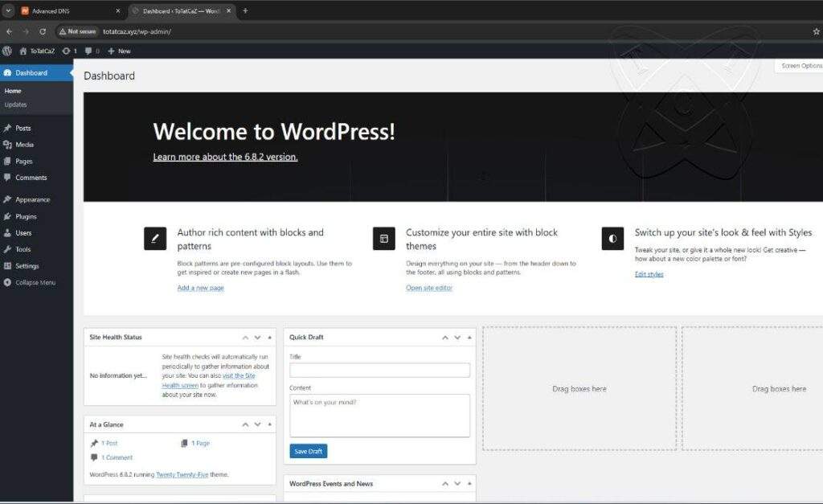The height and width of the screenshot is (504, 823).
Task: Open the browser tab search dropdown
Action: click(x=8, y=10)
